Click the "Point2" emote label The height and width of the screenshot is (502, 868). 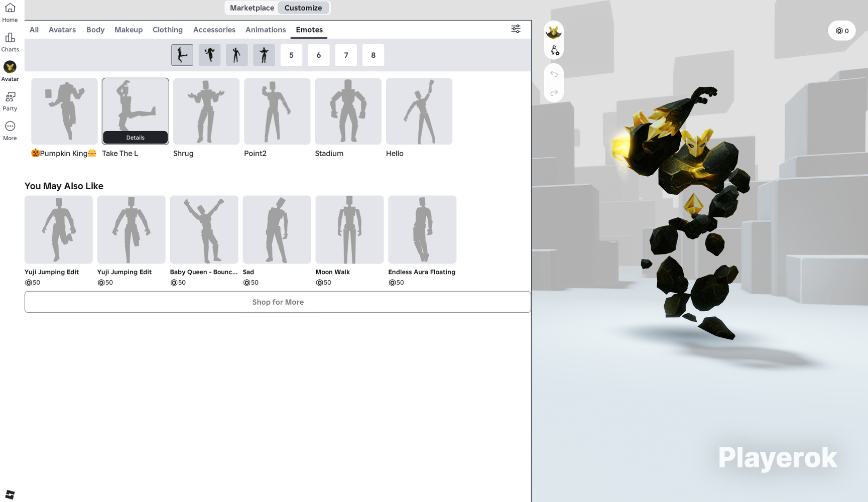coord(255,154)
